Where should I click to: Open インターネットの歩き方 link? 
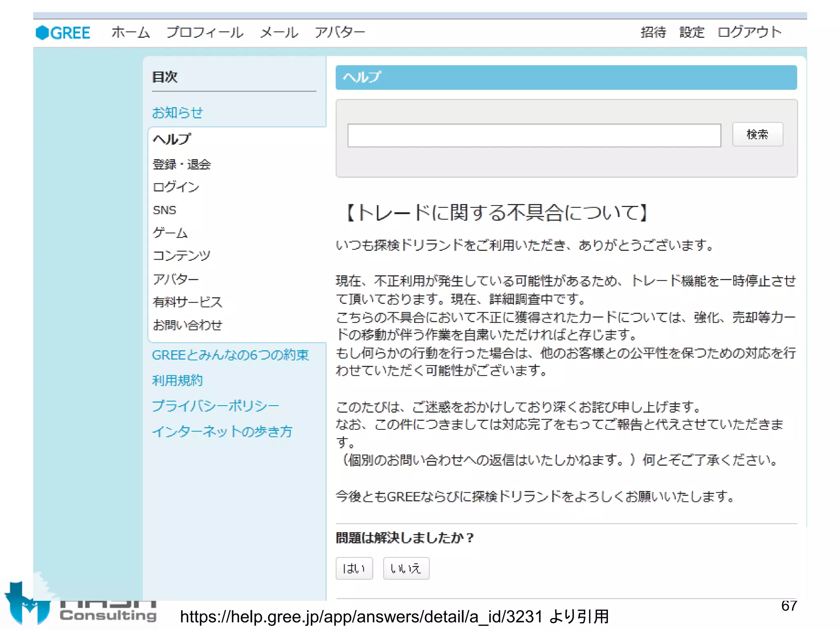[222, 431]
